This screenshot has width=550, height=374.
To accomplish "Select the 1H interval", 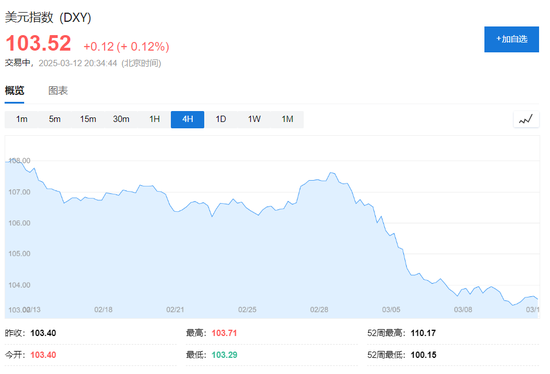I will click(x=154, y=119).
